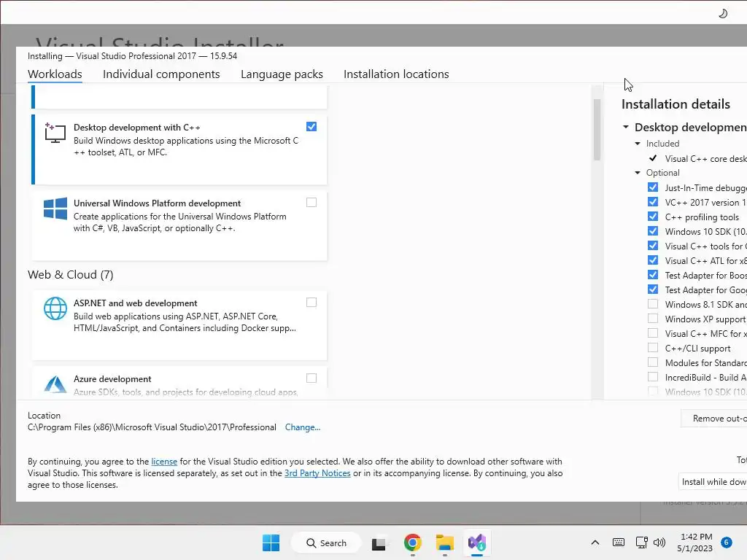Click the install location path text
Screen dimensions: 747x560
pyautogui.click(x=152, y=427)
